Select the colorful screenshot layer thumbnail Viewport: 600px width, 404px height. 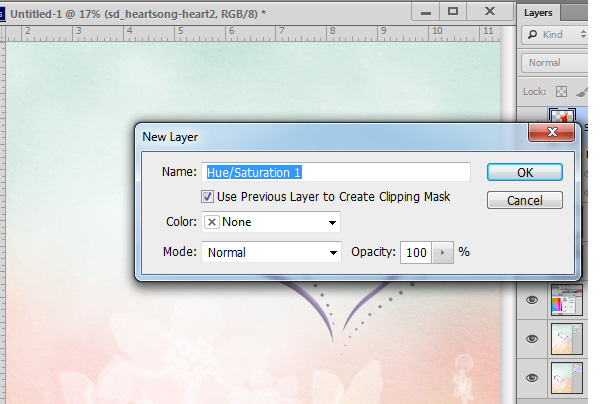tap(567, 300)
